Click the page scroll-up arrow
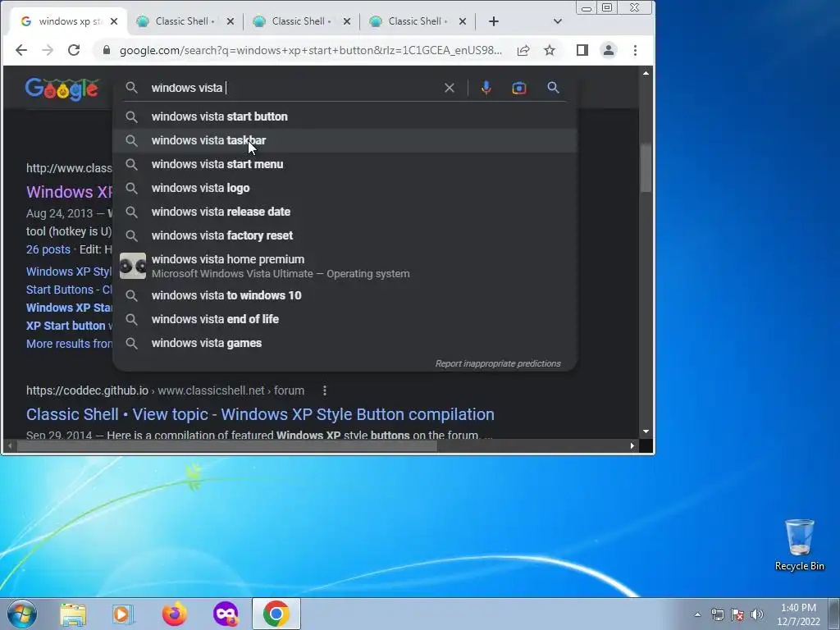The width and height of the screenshot is (840, 630). tap(646, 73)
